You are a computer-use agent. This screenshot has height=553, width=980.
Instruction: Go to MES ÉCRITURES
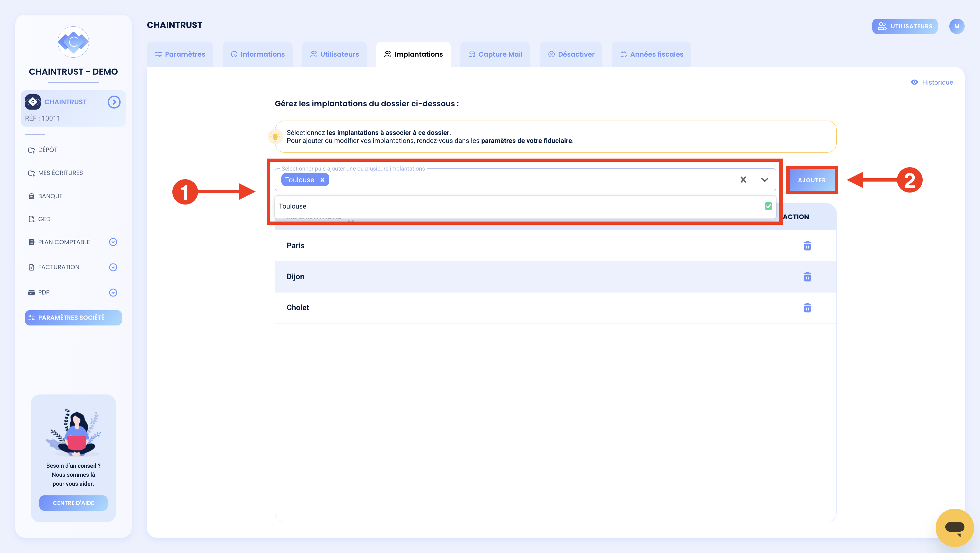coord(56,173)
